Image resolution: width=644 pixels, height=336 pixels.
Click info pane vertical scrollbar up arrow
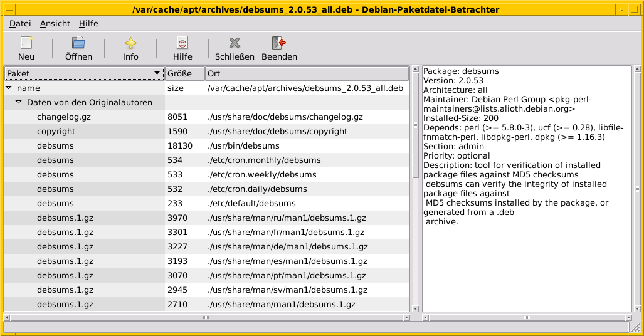click(638, 69)
